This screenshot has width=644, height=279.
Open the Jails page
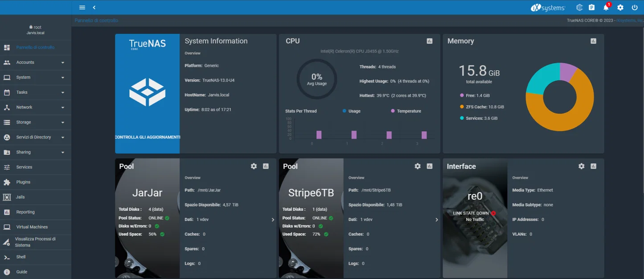[36, 197]
